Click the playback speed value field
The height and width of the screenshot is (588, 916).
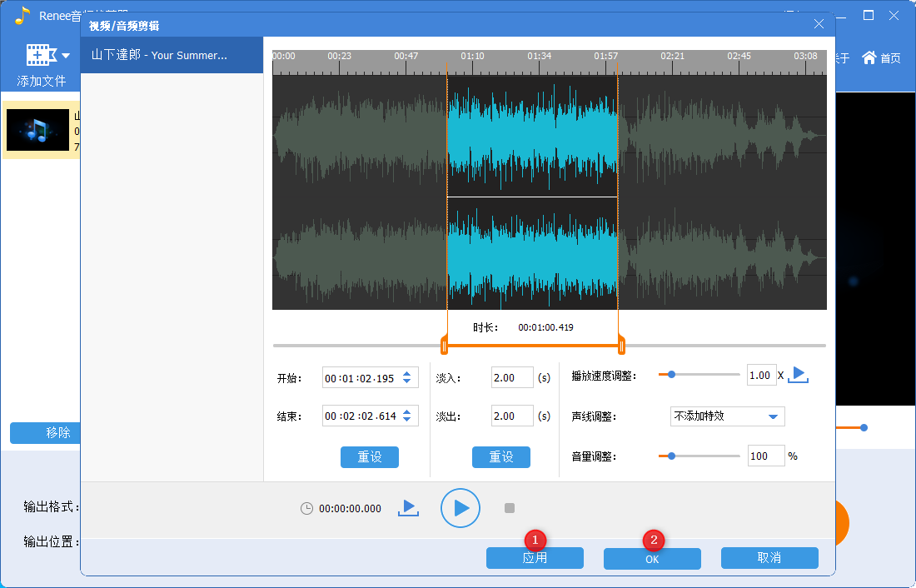tap(762, 376)
